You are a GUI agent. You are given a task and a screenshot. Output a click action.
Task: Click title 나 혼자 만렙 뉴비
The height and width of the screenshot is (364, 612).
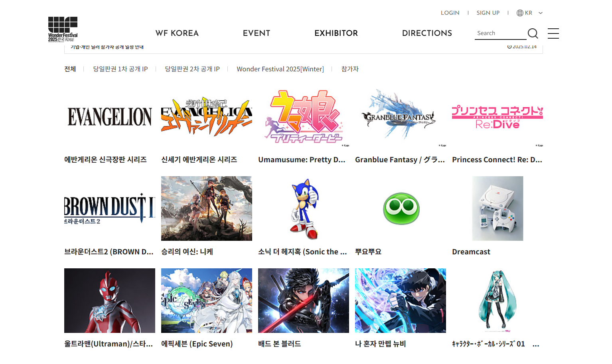coord(381,344)
